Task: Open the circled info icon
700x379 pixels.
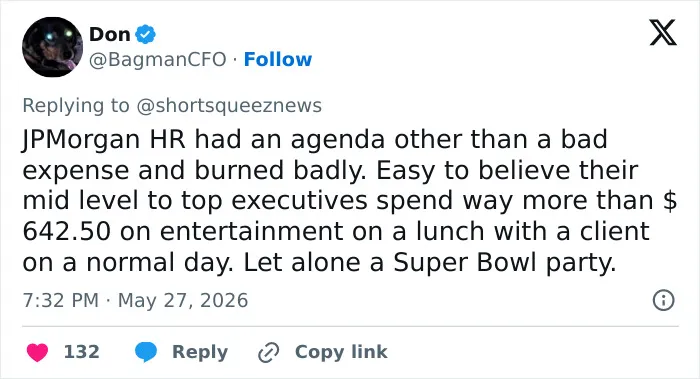Action: coord(663,300)
